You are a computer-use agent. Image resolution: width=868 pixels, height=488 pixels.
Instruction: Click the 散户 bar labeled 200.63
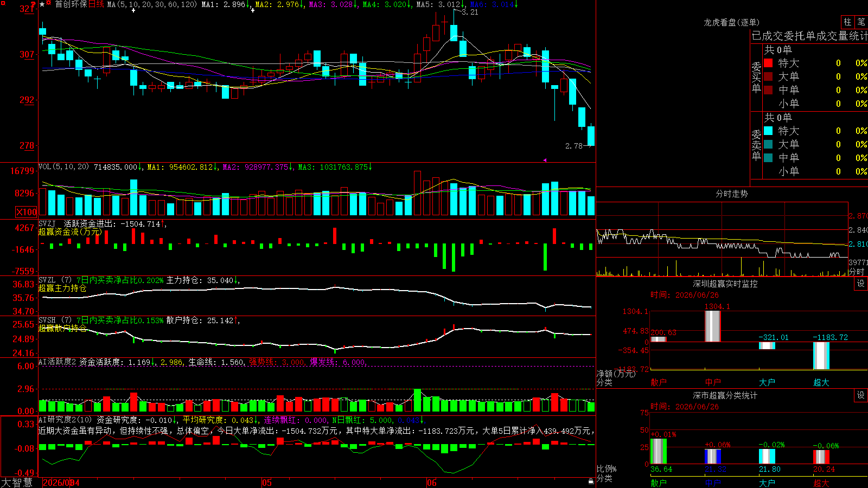(x=659, y=339)
